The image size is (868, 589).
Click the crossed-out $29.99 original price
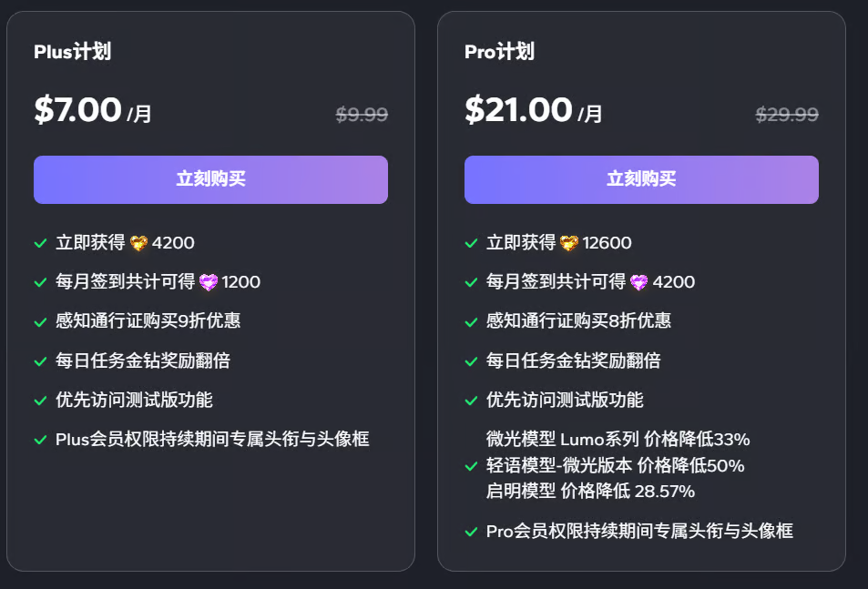[x=787, y=115]
